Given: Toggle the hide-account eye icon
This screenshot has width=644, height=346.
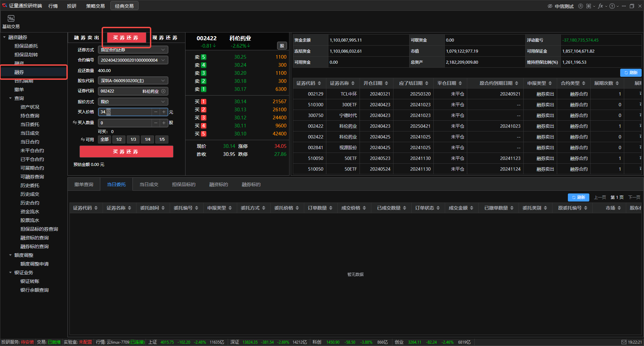Looking at the screenshot, I should 550,6.
